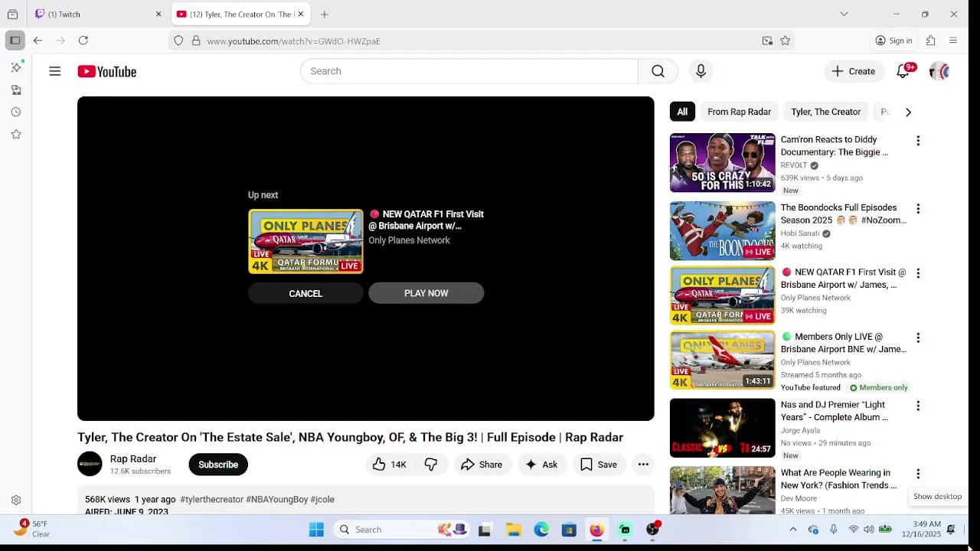Open more actions ellipsis under video
The width and height of the screenshot is (980, 551).
tap(643, 465)
